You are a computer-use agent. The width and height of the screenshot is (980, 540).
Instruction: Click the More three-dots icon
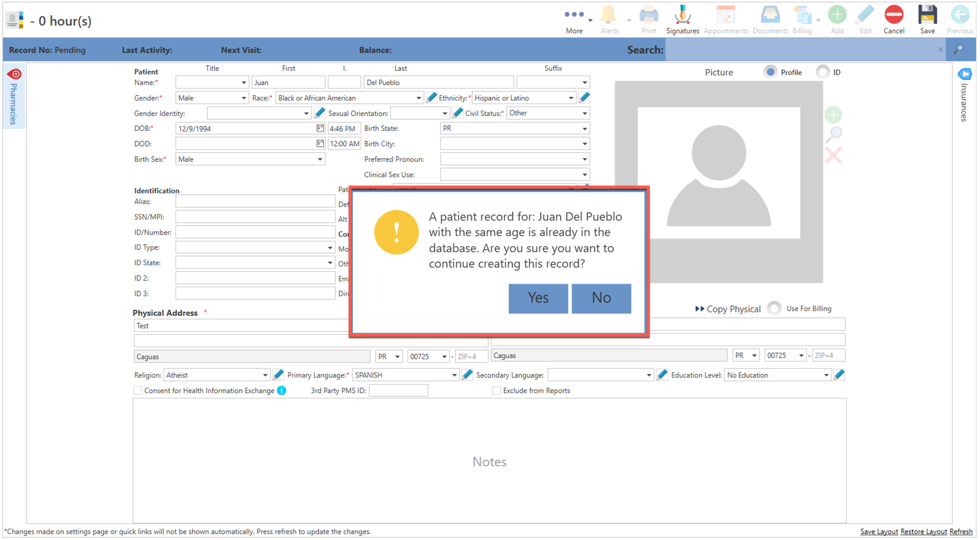point(574,15)
